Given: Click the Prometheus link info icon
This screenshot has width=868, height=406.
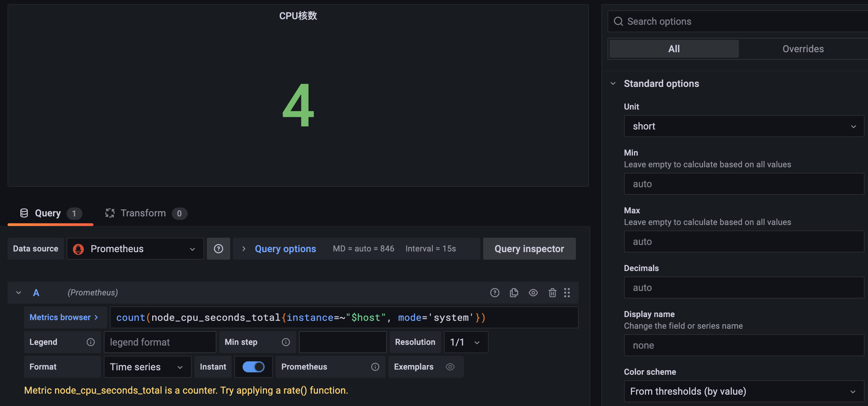Looking at the screenshot, I should point(375,367).
